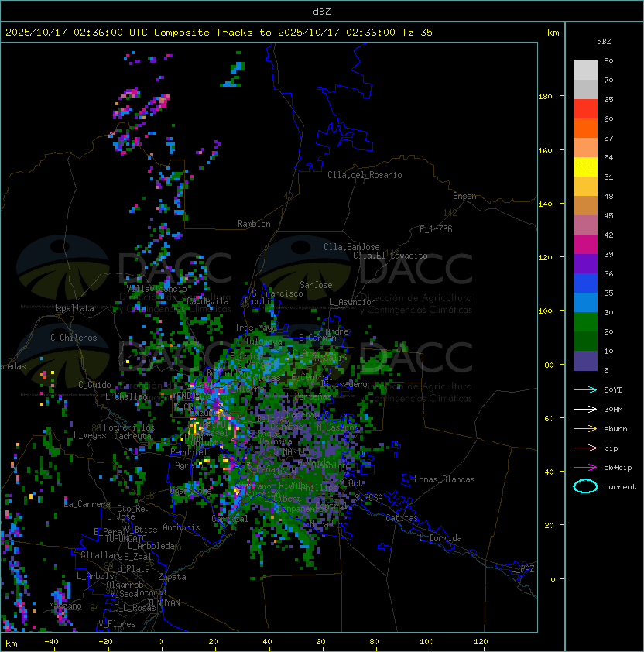Click the -40 tick on the horizontal axis

click(52, 642)
